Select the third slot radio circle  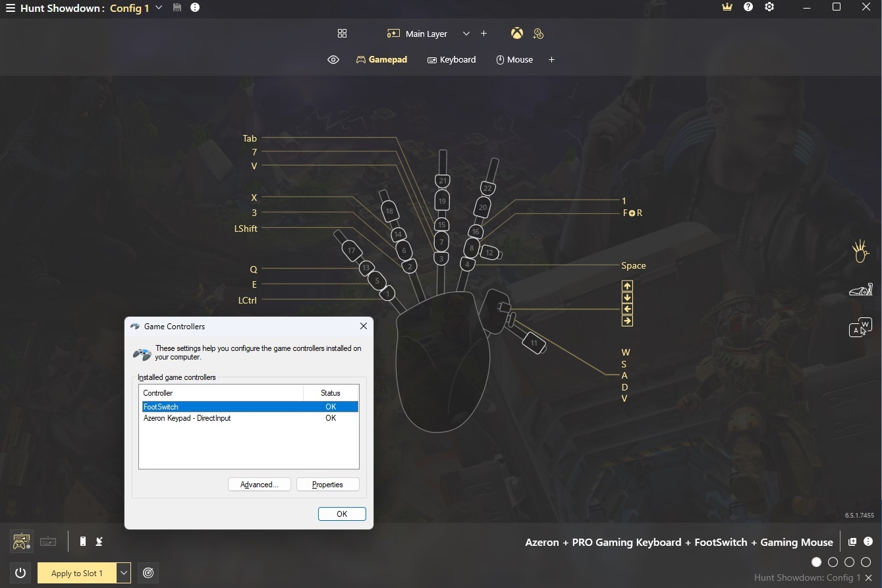click(850, 562)
